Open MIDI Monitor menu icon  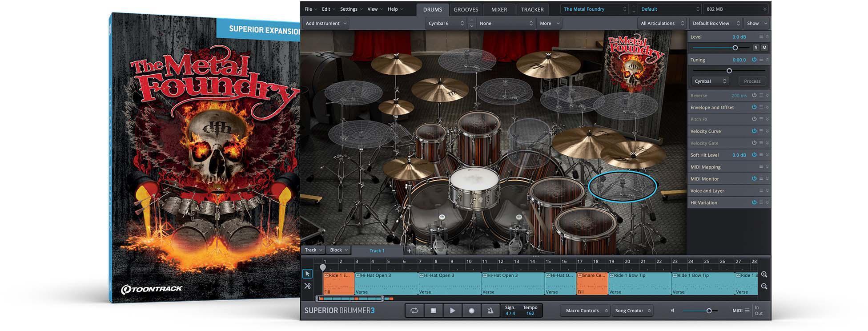click(x=761, y=179)
